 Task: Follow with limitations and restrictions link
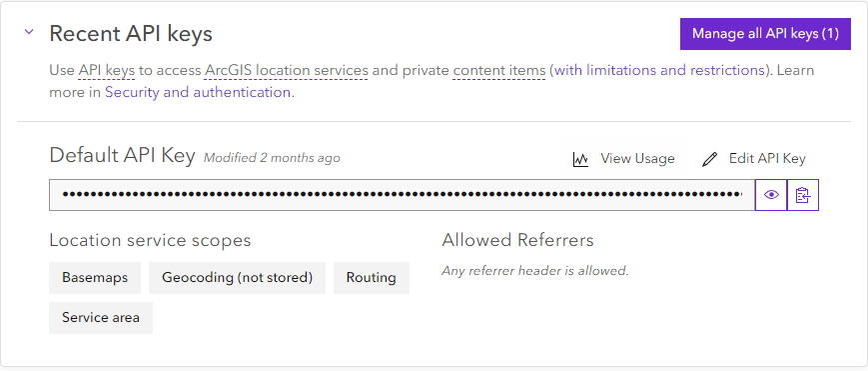659,70
